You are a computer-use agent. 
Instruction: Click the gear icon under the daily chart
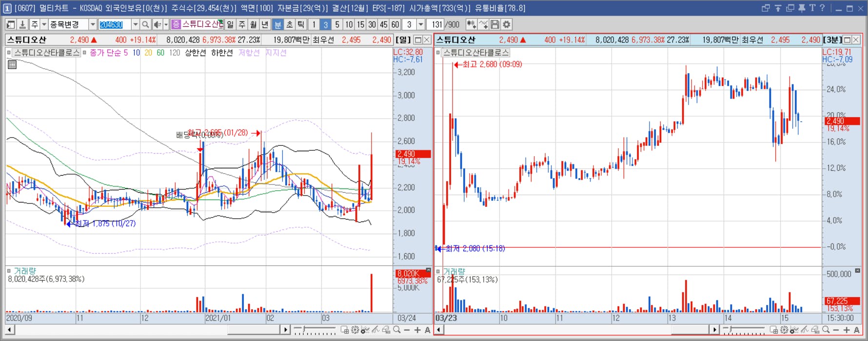coord(355,330)
